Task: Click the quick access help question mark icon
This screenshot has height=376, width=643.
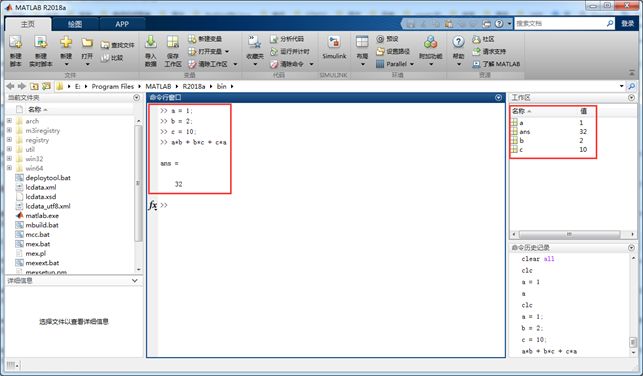Action: click(499, 24)
